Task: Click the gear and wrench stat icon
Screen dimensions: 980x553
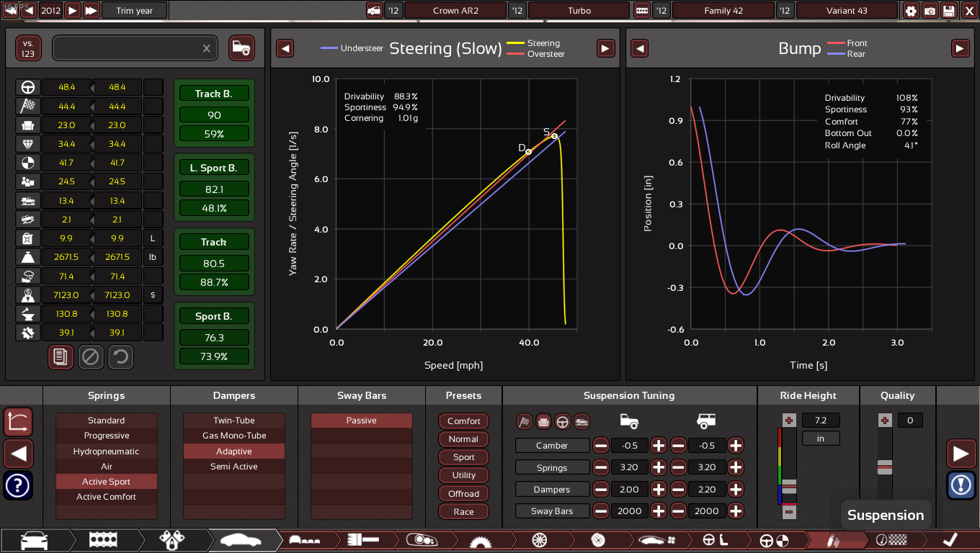Action: [28, 333]
